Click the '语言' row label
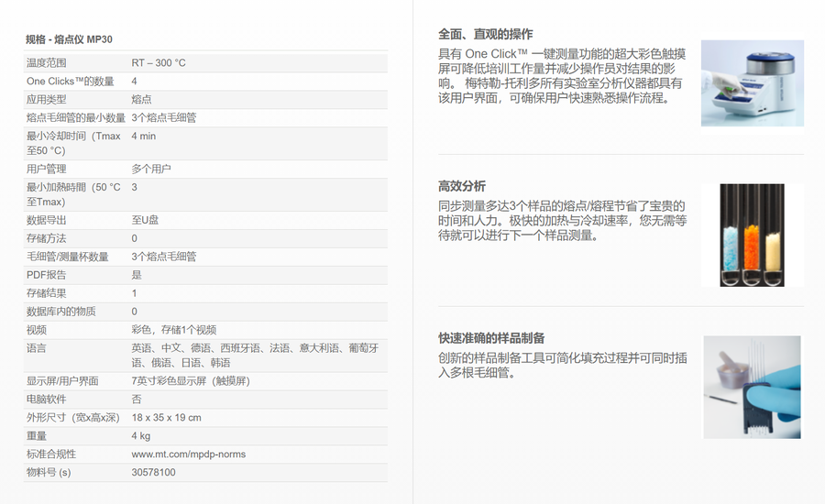Image resolution: width=825 pixels, height=504 pixels. 37,347
